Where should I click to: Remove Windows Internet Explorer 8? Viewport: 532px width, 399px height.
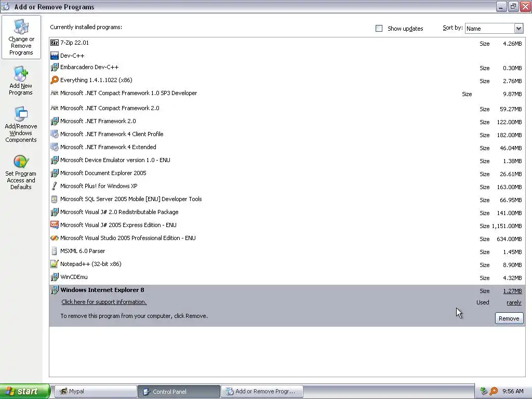click(x=509, y=318)
